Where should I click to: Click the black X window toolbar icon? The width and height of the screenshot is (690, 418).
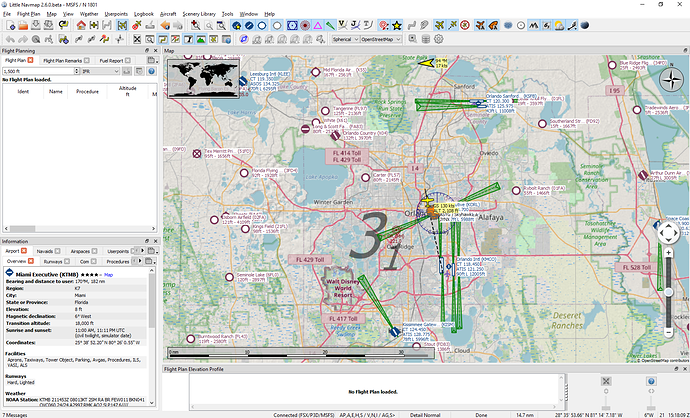click(137, 39)
